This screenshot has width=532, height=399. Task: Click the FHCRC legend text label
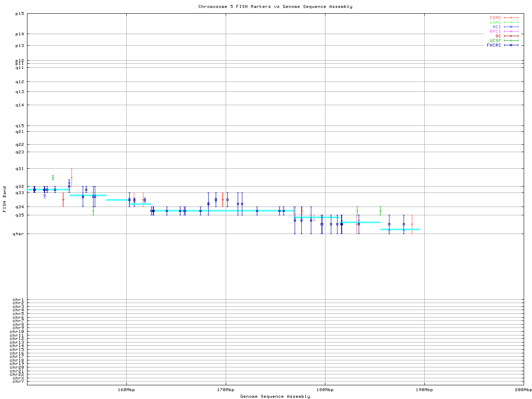494,45
